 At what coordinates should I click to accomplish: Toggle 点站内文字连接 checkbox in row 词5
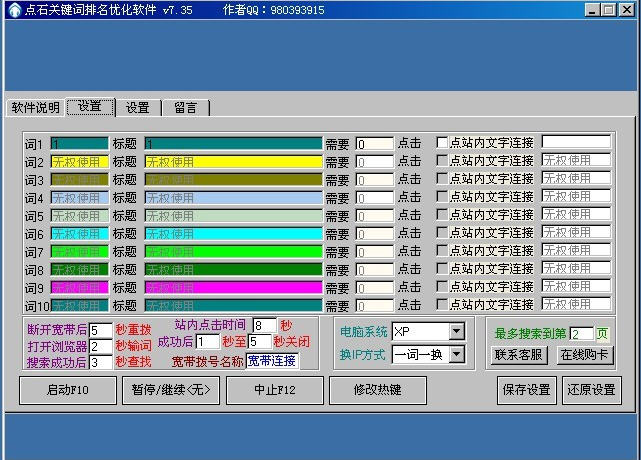(442, 215)
